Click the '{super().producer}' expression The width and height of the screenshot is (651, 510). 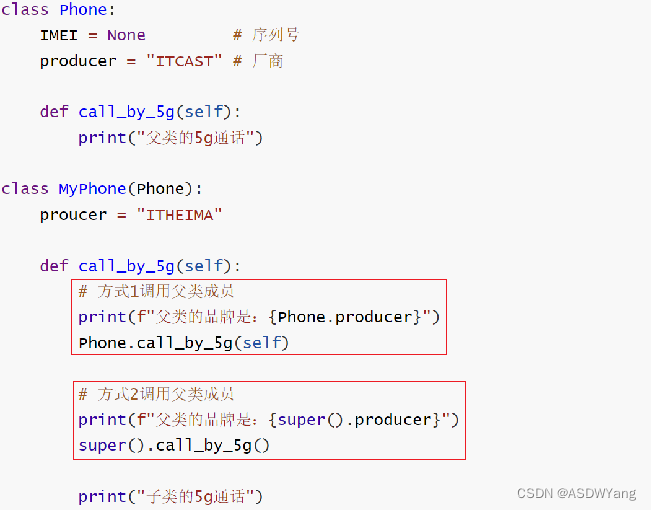358,419
